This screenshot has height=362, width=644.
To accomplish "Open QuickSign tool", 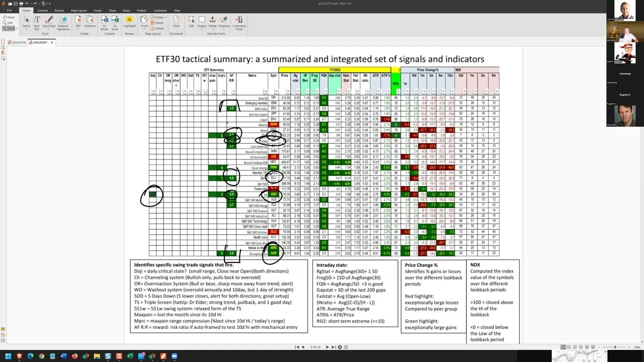I will tap(49, 22).
